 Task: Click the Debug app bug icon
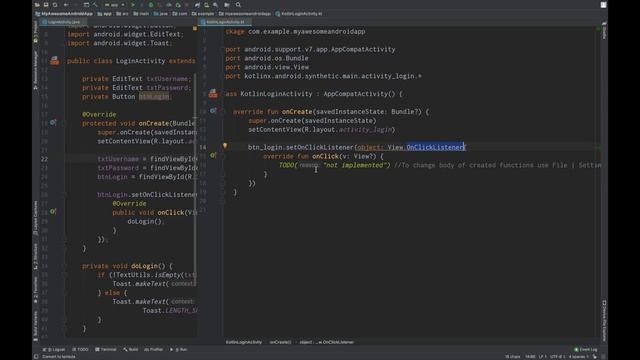point(151,5)
